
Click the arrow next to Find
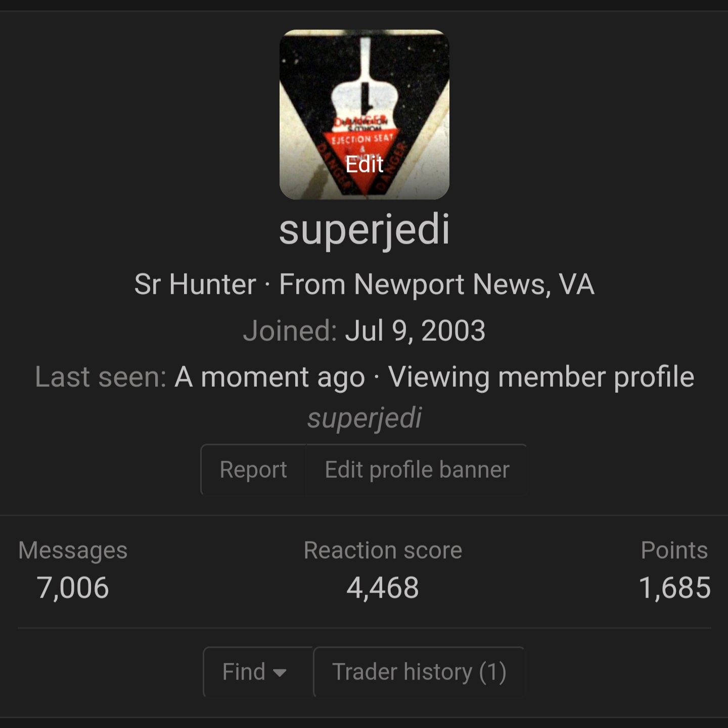(x=280, y=673)
